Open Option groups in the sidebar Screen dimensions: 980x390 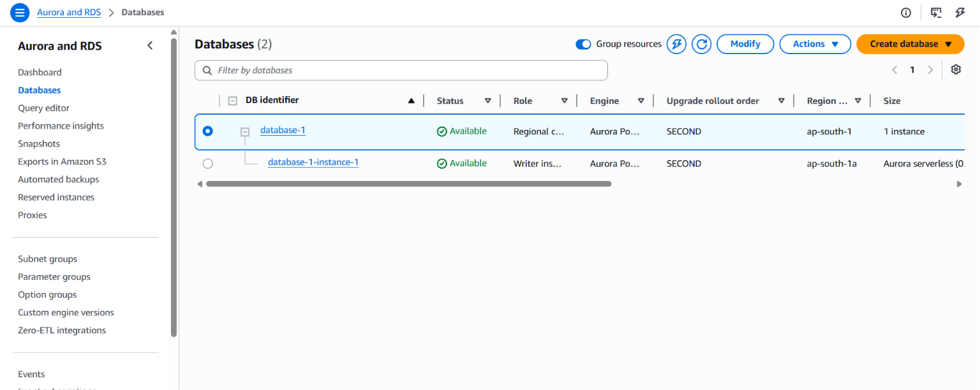[47, 295]
